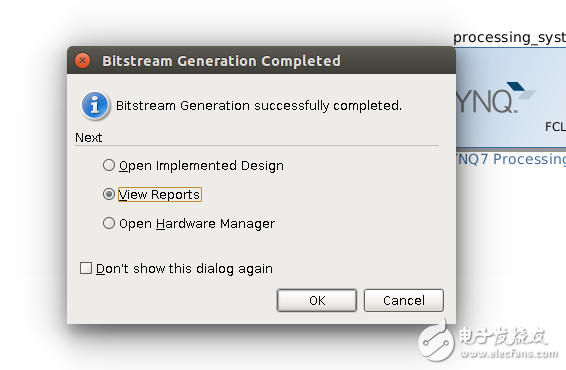Image resolution: width=566 pixels, height=370 pixels.
Task: Click the Open Hardware Manager label text
Action: coord(197,224)
